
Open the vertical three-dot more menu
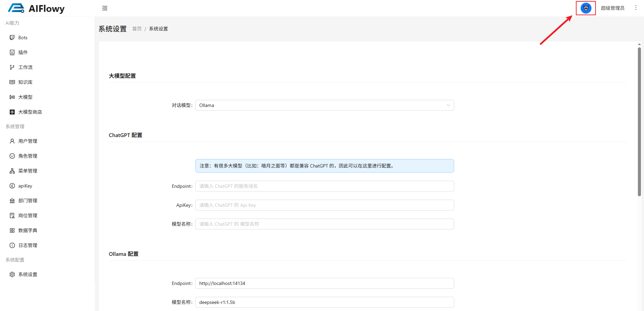tap(636, 8)
